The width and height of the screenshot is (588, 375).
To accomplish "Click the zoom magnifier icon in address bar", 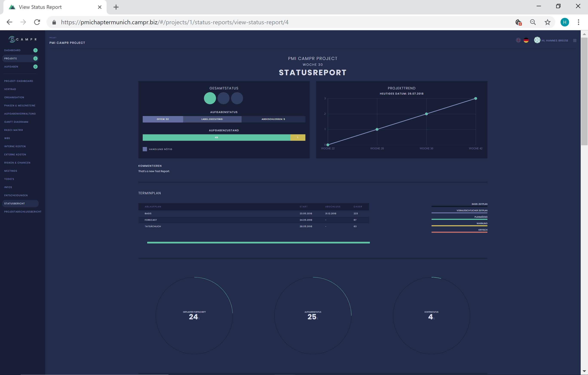I will click(x=533, y=22).
